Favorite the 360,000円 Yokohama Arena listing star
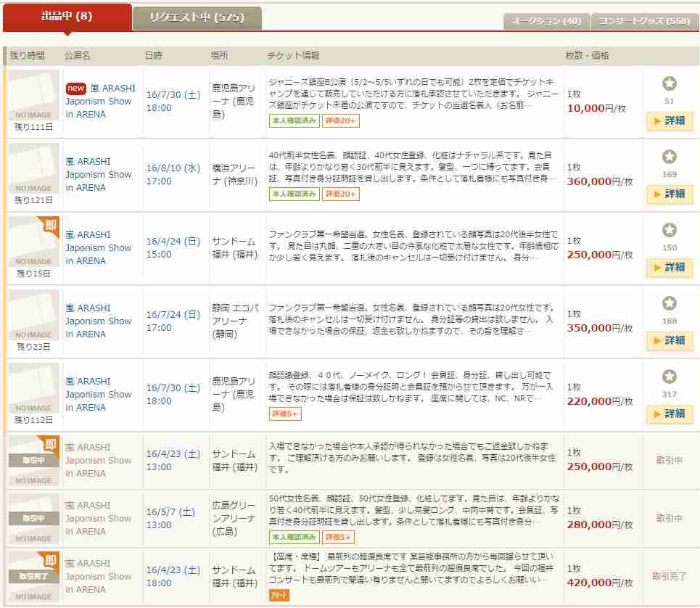The image size is (700, 608). (x=669, y=157)
